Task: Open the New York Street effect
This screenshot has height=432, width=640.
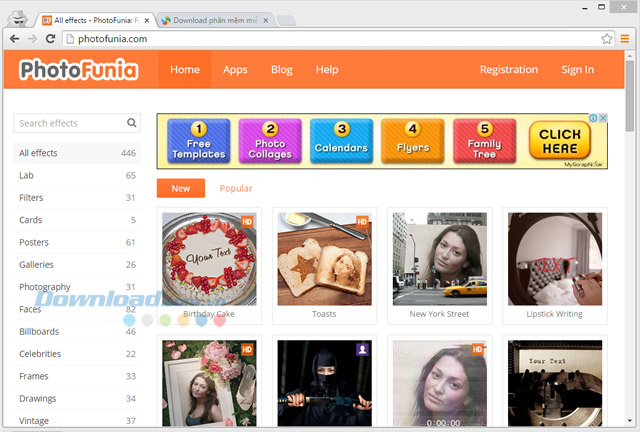Action: (x=440, y=259)
